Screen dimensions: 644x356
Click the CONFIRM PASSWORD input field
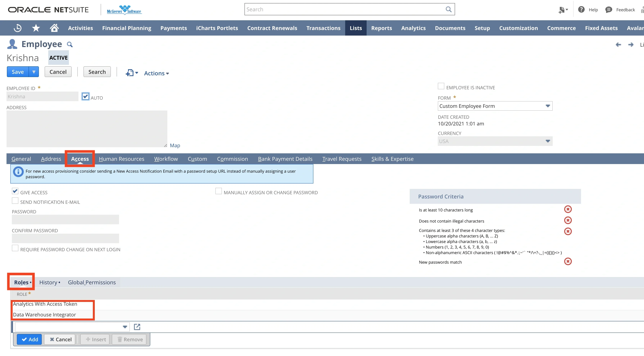[x=65, y=238]
